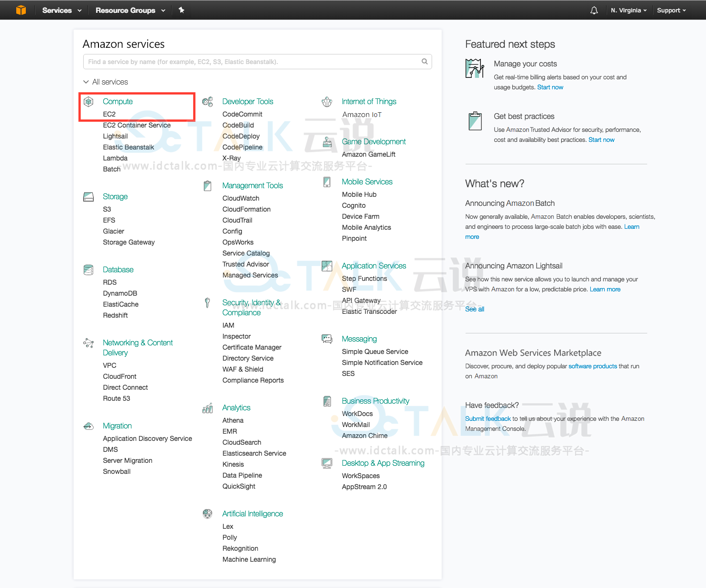Open the API Gateway service

(361, 300)
